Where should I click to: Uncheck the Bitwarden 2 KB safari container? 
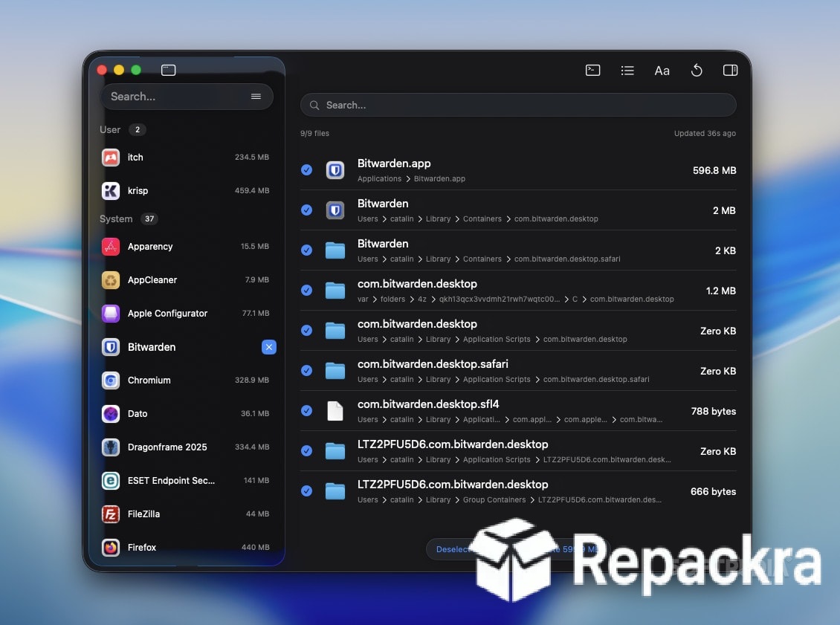point(306,250)
